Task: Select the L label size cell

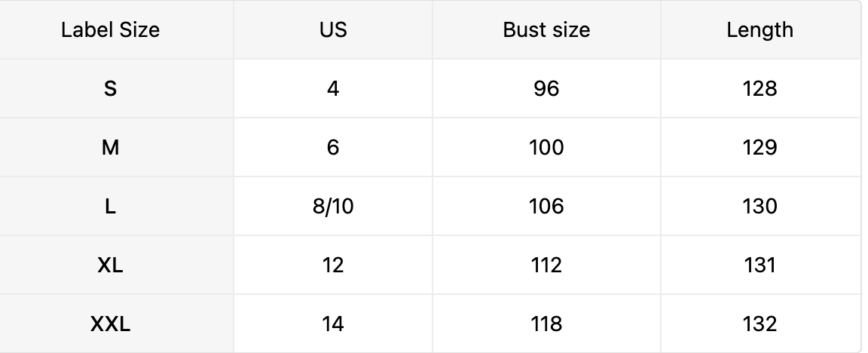Action: coord(110,207)
